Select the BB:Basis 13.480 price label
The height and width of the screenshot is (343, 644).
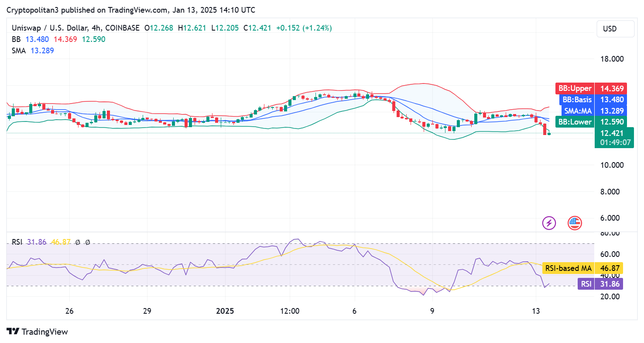594,100
